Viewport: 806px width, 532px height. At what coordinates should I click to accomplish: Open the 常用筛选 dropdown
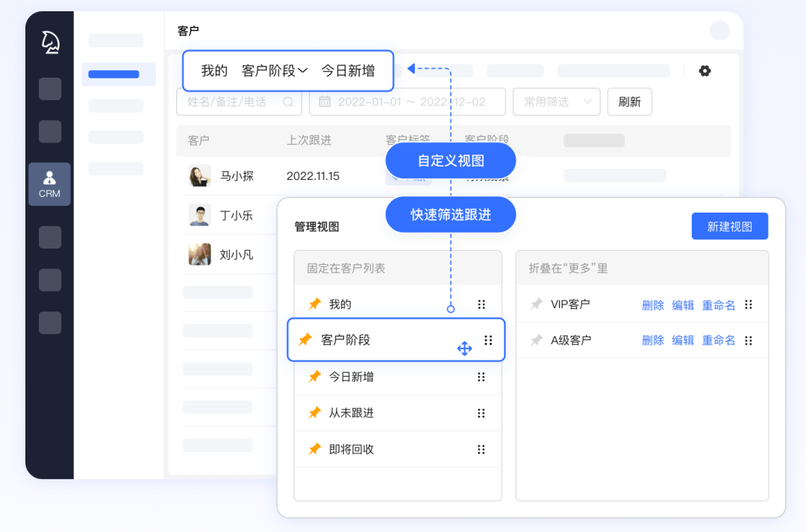(556, 101)
